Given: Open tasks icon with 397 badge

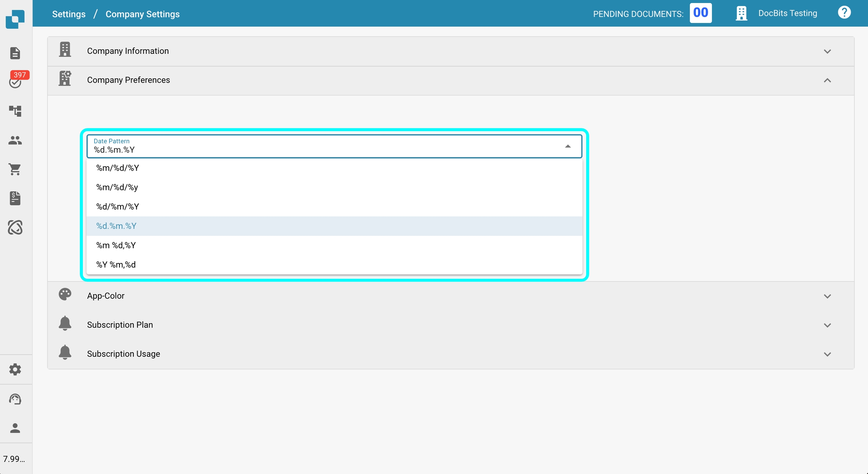Looking at the screenshot, I should tap(15, 82).
